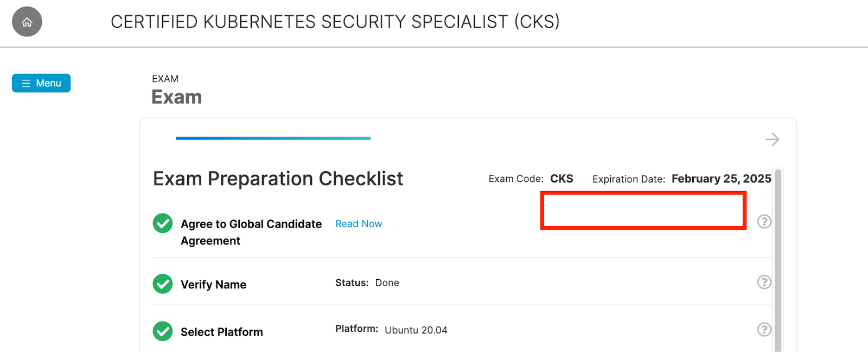Select the Select Platform checklist item
The image size is (868, 352).
pyautogui.click(x=462, y=329)
